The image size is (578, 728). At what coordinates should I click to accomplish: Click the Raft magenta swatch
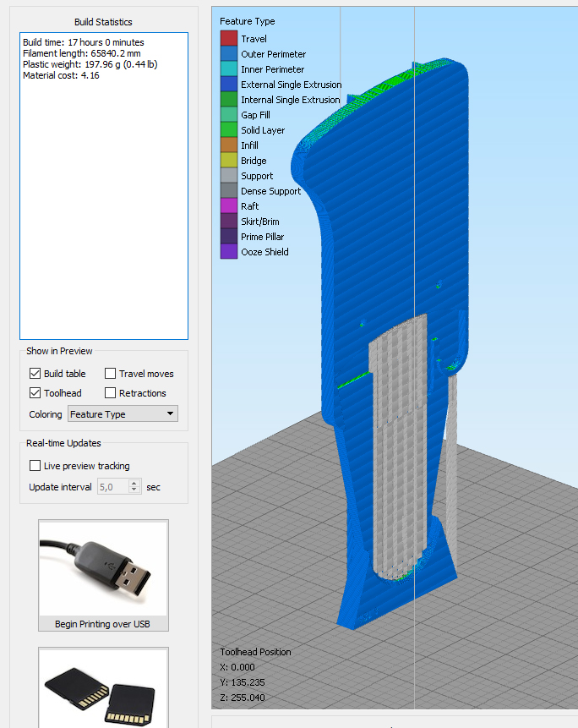tap(229, 206)
